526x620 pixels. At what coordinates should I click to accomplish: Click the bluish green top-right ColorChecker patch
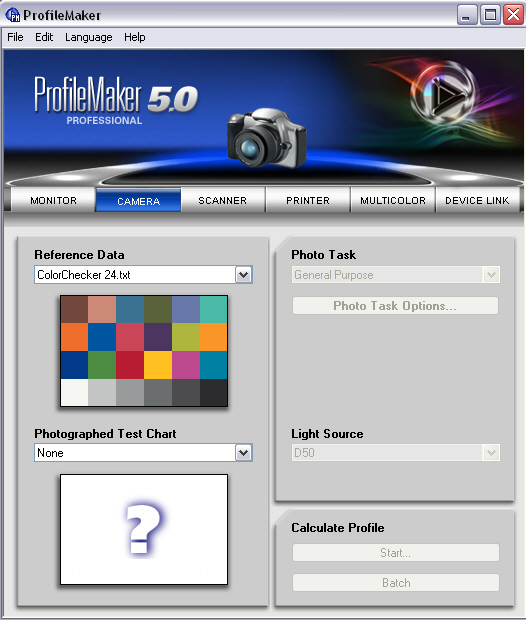pyautogui.click(x=214, y=310)
